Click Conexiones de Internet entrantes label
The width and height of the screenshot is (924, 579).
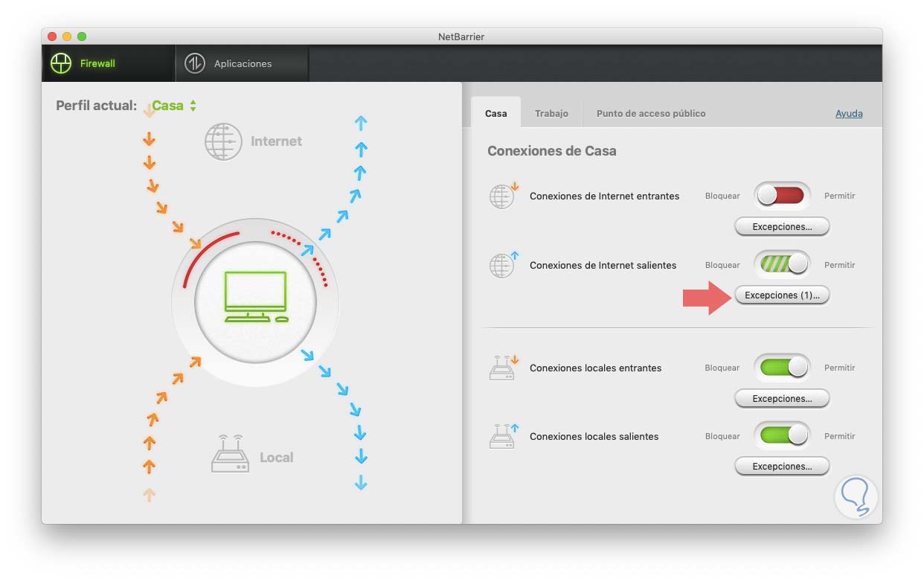[x=604, y=196]
